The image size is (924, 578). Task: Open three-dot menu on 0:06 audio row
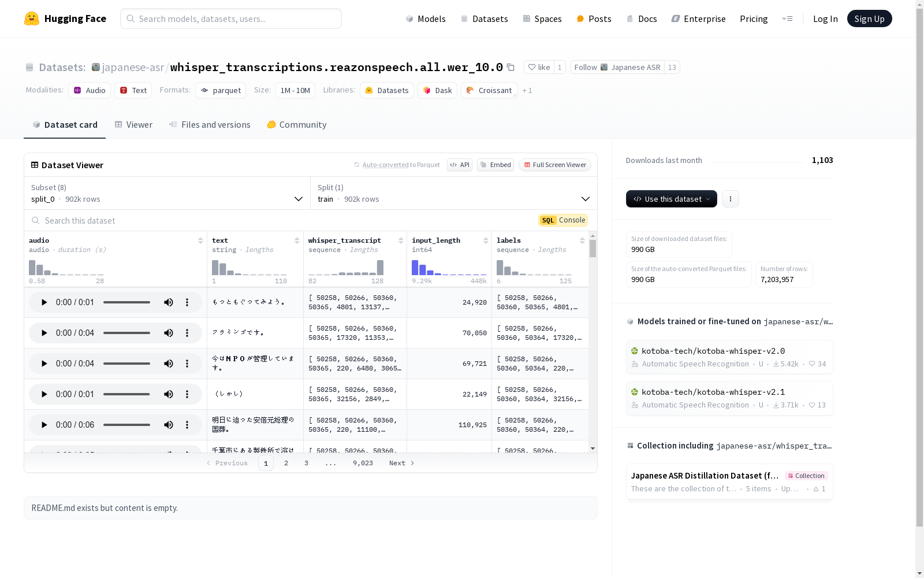[x=187, y=425]
